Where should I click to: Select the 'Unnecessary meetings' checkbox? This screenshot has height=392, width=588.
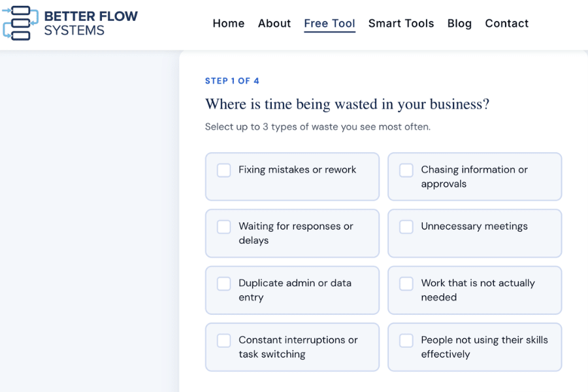coord(406,227)
